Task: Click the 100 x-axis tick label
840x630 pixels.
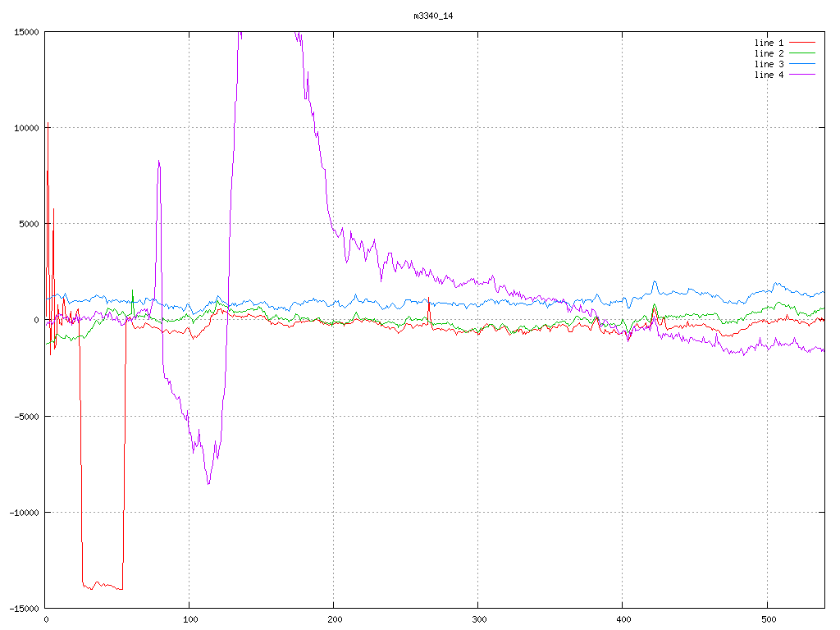Action: [189, 619]
